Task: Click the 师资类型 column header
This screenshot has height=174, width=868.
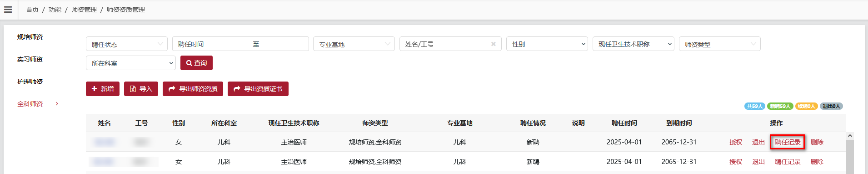Action: pos(375,123)
